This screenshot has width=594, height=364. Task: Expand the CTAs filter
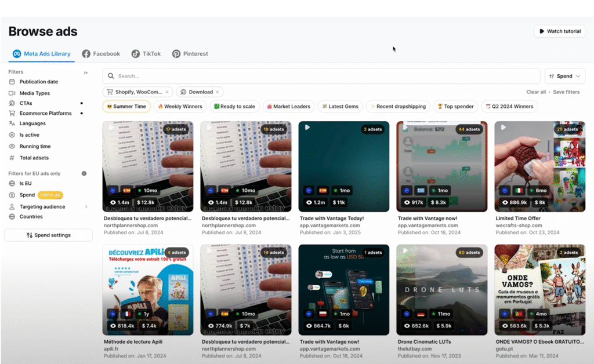[26, 103]
